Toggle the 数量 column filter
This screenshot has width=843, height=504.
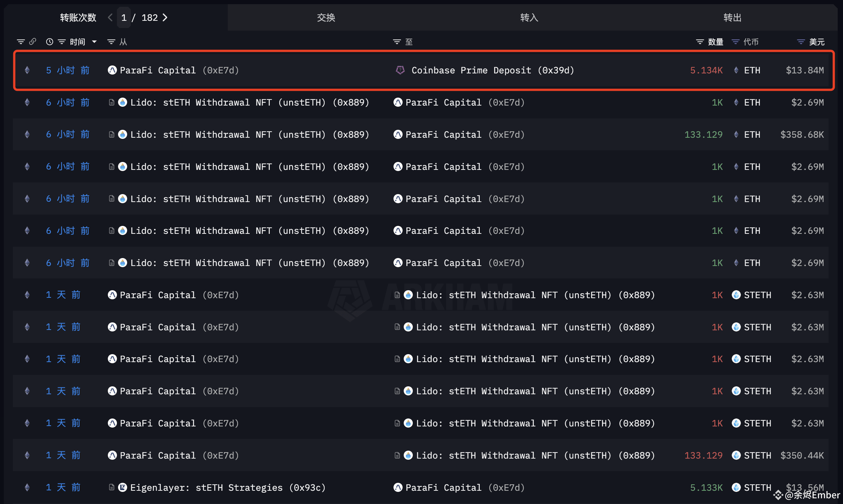(699, 42)
